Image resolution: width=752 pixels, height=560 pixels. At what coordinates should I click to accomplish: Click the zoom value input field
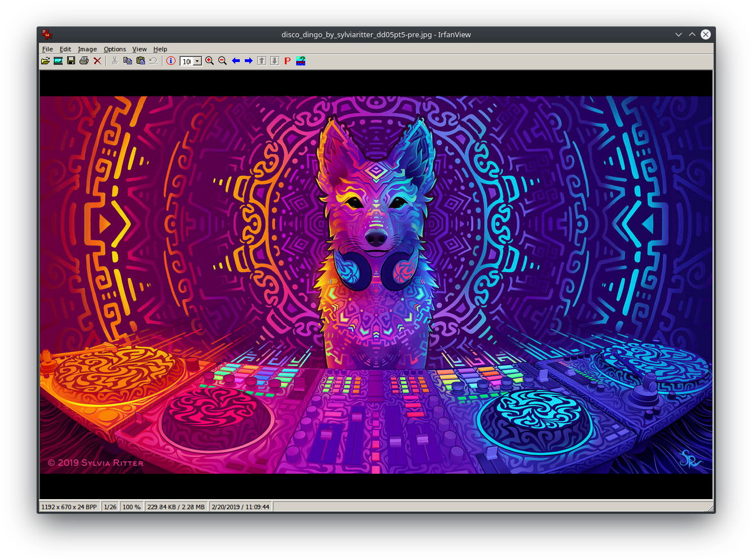(x=186, y=61)
